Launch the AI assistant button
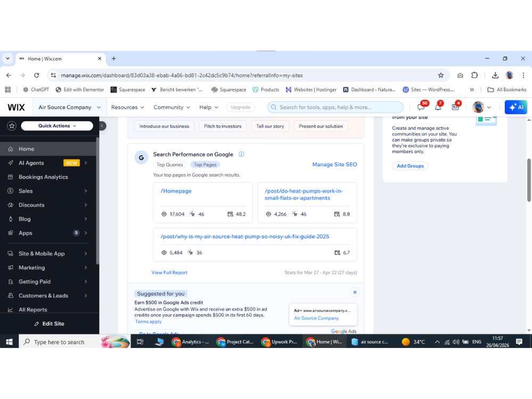 point(516,107)
